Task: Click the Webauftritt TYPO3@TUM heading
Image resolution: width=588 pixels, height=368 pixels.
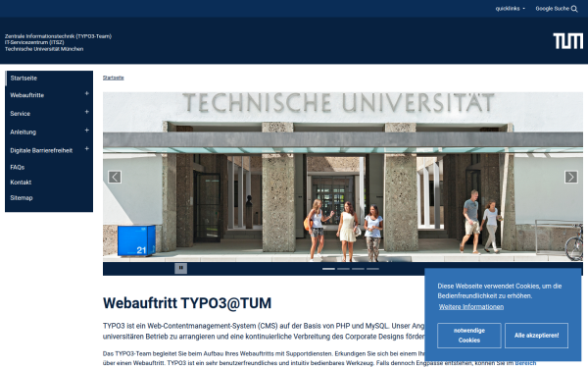Action: 187,303
